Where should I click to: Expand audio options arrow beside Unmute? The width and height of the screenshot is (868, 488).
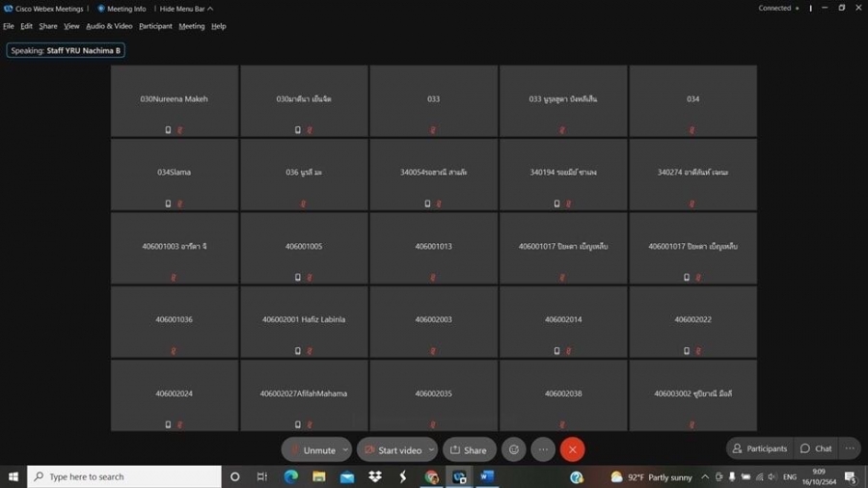[x=345, y=449]
